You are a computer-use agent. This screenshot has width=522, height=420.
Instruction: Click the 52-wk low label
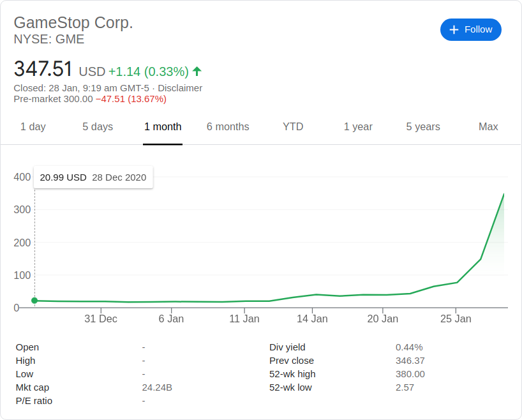[290, 387]
